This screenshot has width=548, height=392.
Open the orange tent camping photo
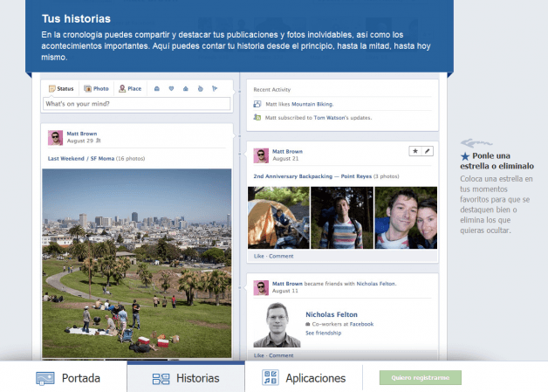278,218
